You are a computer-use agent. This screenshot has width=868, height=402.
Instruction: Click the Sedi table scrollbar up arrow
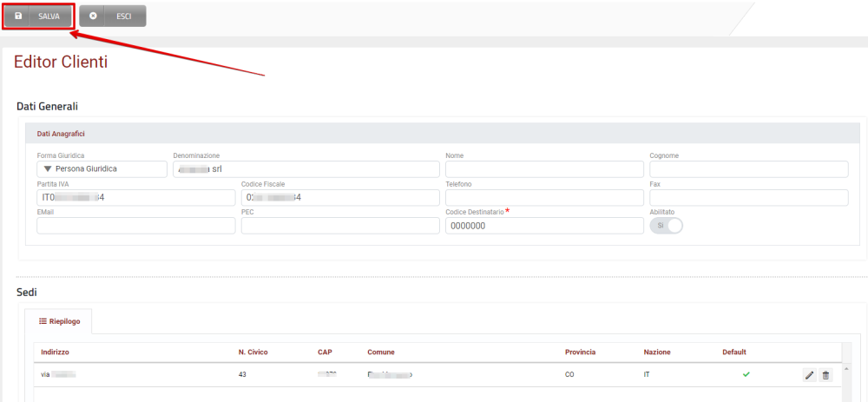846,368
